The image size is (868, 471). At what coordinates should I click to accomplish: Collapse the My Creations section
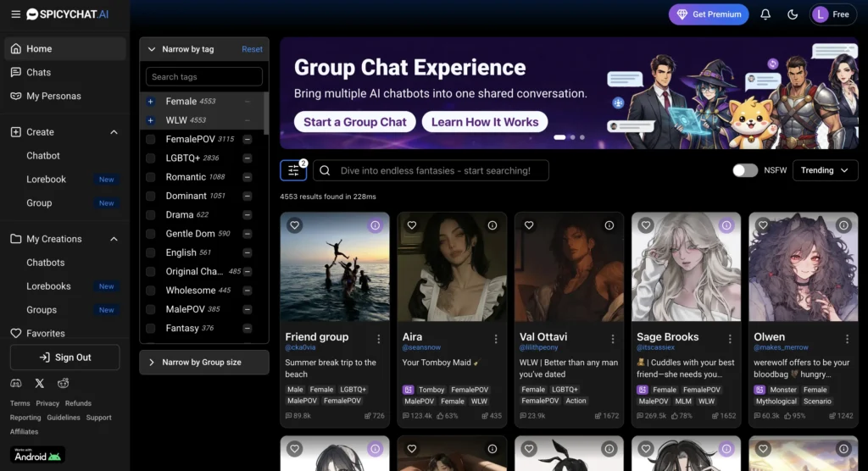pos(114,239)
